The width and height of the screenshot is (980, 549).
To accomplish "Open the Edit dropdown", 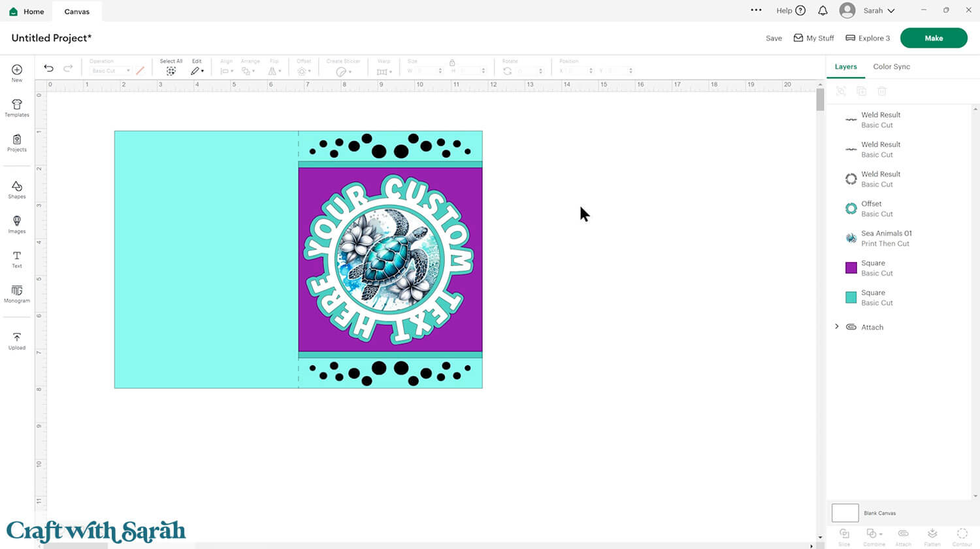I will click(x=197, y=71).
